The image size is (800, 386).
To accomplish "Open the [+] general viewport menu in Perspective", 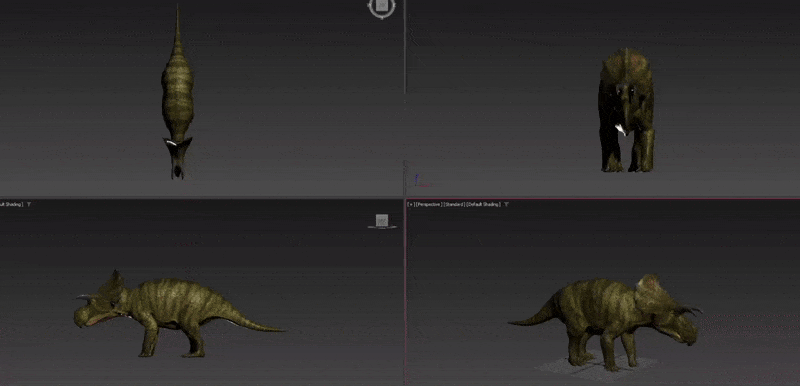I will coord(411,204).
